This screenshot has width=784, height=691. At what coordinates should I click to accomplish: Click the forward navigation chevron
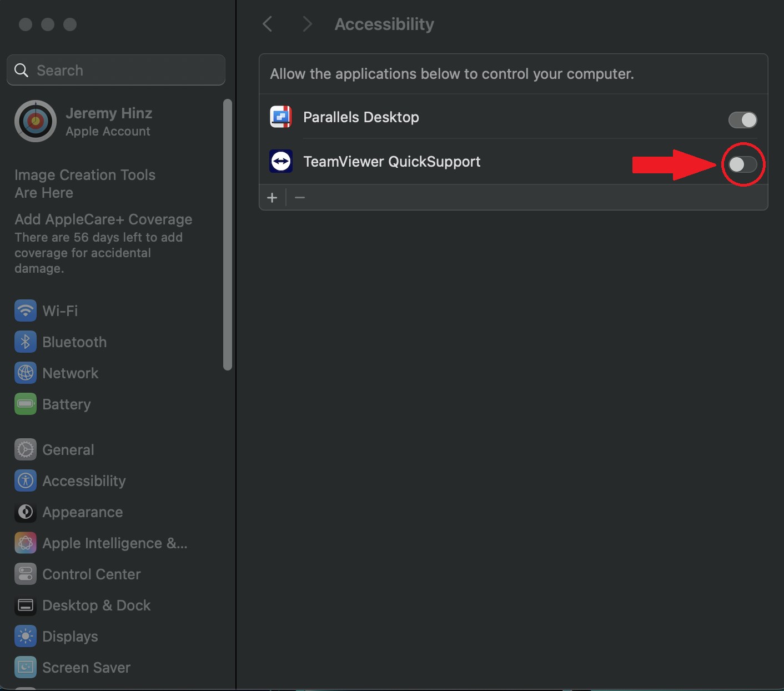click(x=307, y=23)
